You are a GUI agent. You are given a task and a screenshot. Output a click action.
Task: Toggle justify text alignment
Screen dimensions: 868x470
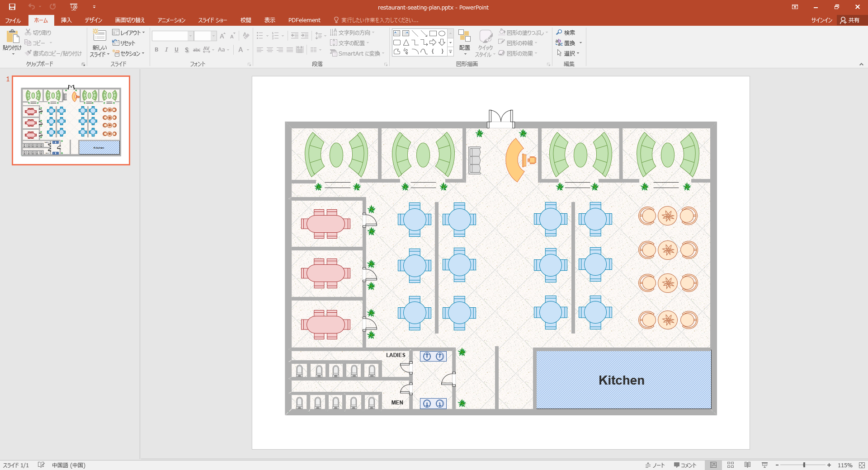pyautogui.click(x=290, y=50)
